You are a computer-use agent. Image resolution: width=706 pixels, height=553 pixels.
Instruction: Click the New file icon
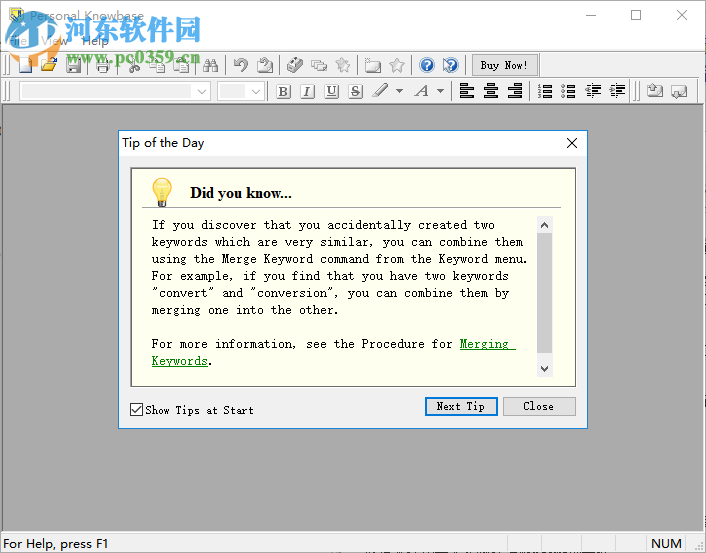coord(25,65)
